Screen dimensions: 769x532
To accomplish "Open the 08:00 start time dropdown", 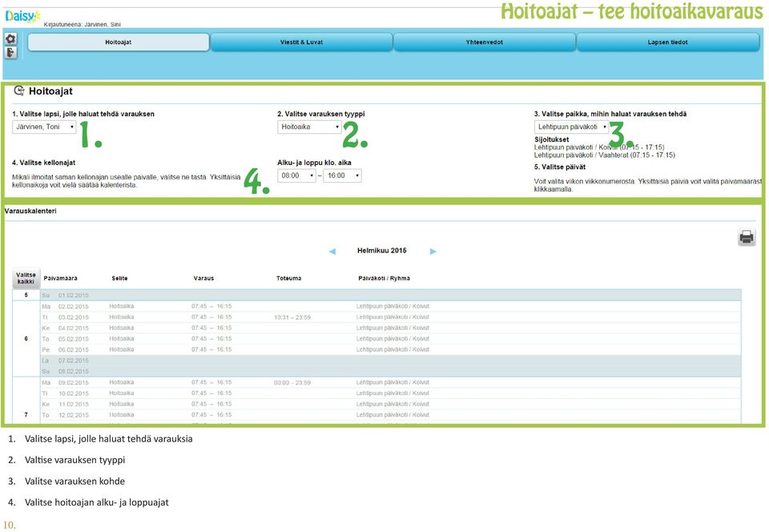I will click(x=296, y=175).
